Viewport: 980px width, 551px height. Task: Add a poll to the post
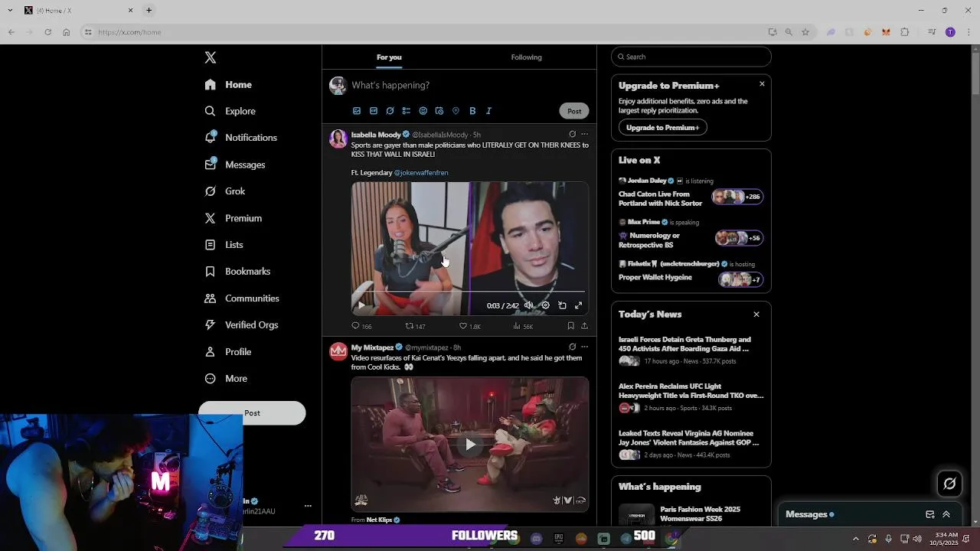tap(407, 111)
